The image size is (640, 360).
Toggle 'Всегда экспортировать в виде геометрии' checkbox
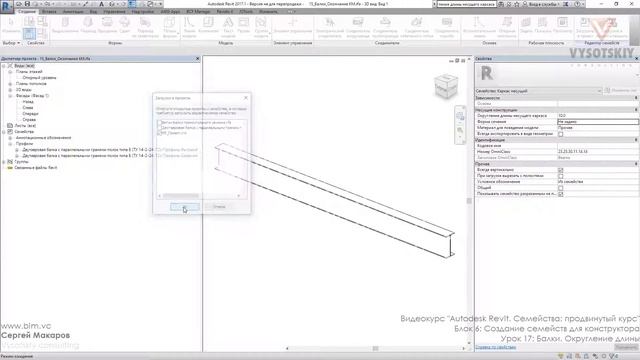560,134
